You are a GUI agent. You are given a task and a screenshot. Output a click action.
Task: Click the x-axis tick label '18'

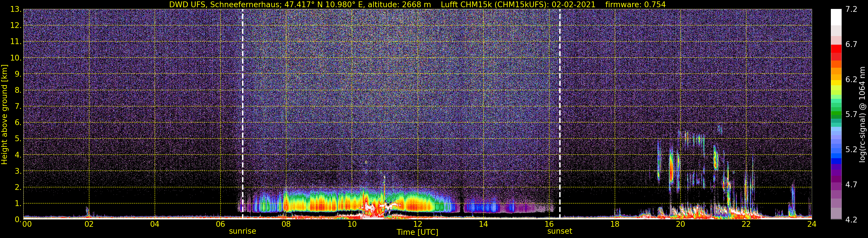(x=614, y=224)
